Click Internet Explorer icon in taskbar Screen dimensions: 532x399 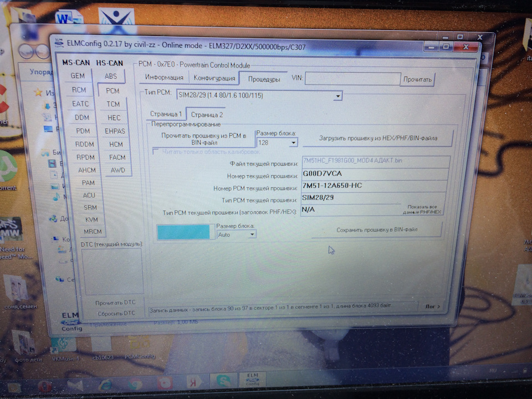(105, 385)
